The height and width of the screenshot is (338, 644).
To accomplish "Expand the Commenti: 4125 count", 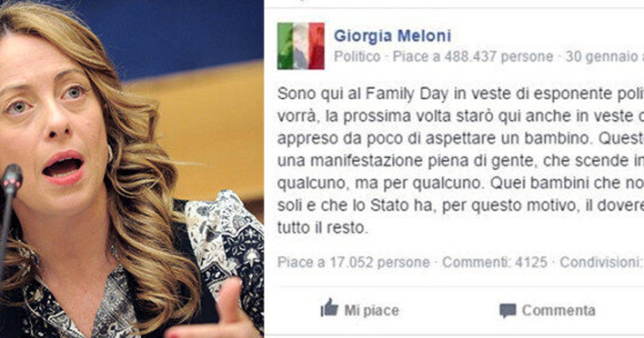I will coord(495,262).
